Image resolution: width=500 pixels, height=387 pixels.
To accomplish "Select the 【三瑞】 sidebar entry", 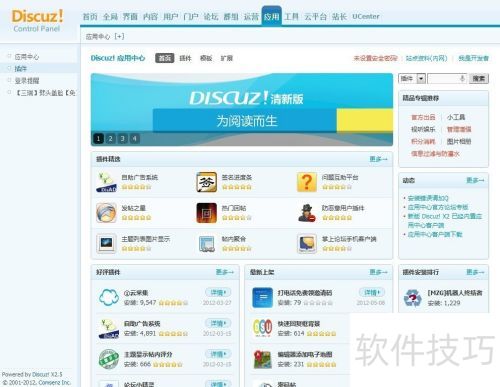I will pyautogui.click(x=45, y=93).
